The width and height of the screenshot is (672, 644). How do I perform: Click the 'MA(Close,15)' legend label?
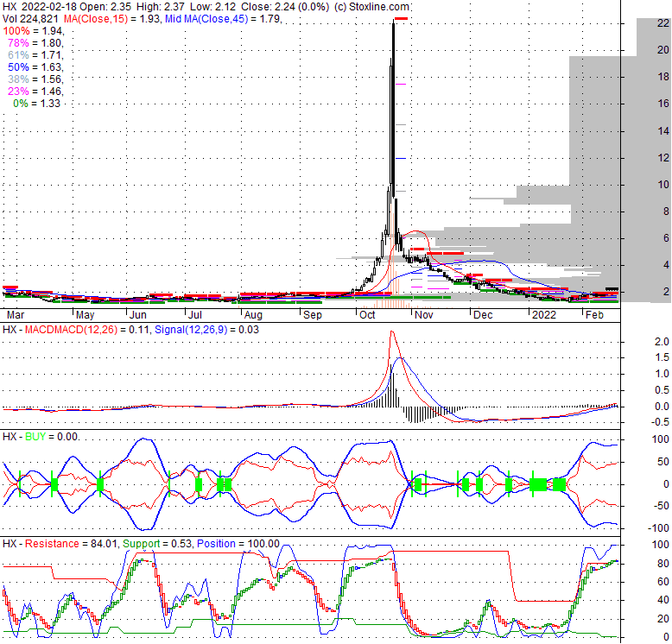tap(96, 19)
